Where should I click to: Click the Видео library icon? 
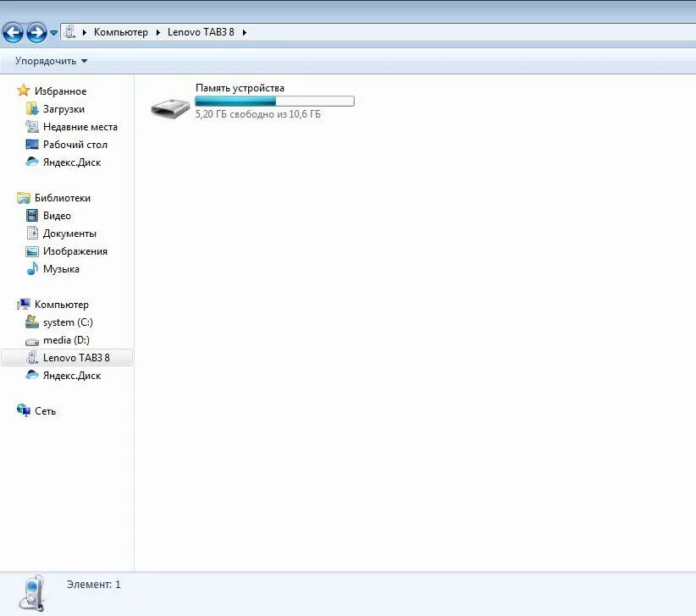32,216
